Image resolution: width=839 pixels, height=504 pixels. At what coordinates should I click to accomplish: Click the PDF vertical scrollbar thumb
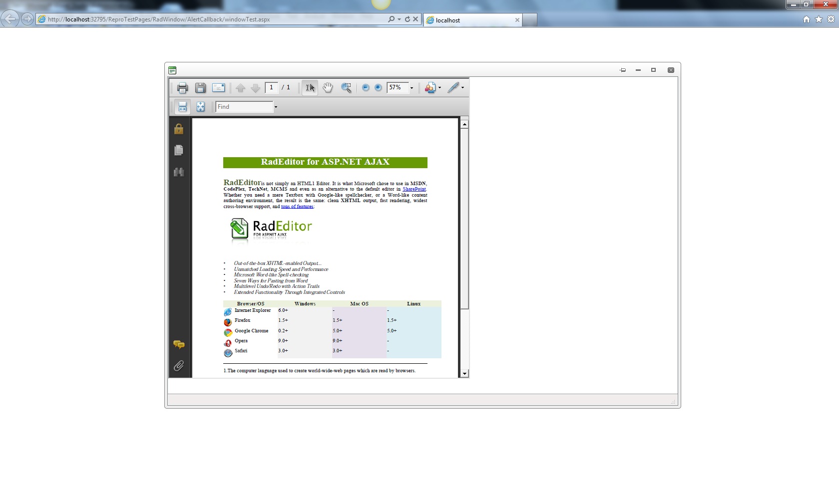point(464,219)
